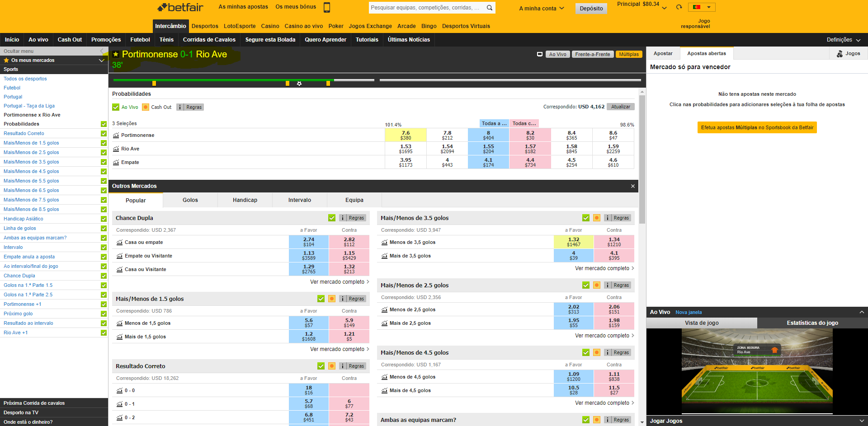Open Estatísticas do jogo tab
868x426 pixels.
[812, 323]
